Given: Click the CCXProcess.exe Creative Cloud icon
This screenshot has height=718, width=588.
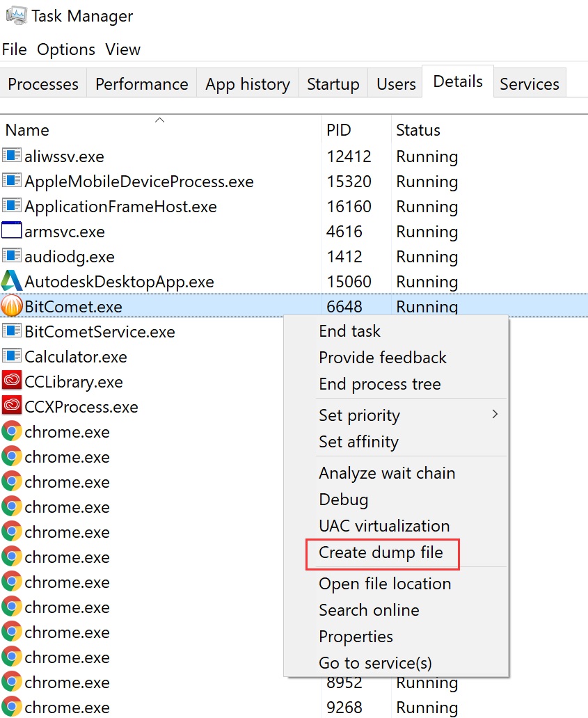Looking at the screenshot, I should [x=11, y=406].
